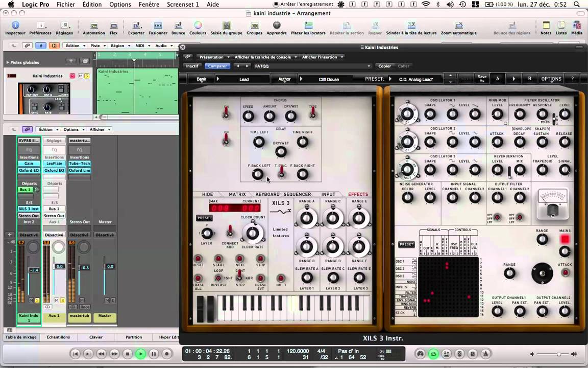The image size is (588, 368).
Task: Open the Author selector dropdown
Action: click(284, 79)
